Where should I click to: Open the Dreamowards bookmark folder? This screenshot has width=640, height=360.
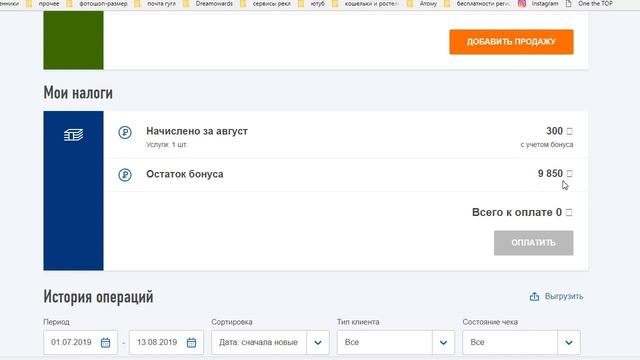tap(208, 4)
